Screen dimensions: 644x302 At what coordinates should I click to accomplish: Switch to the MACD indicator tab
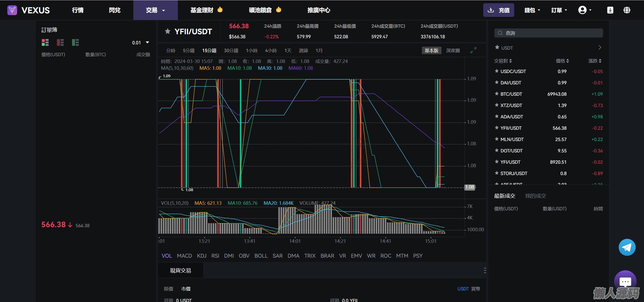tap(184, 256)
